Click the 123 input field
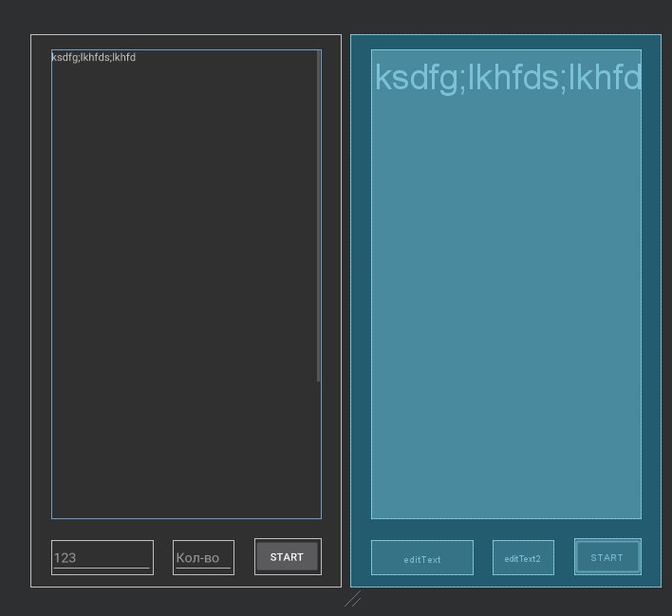The width and height of the screenshot is (672, 616). [102, 557]
